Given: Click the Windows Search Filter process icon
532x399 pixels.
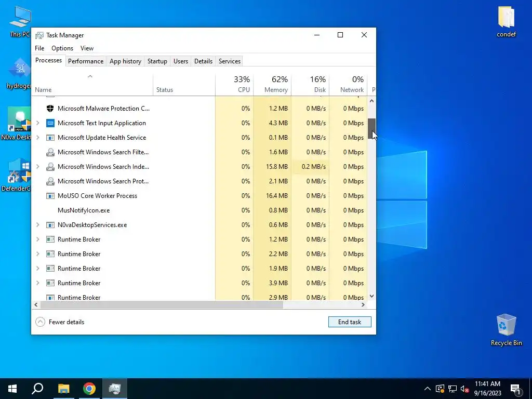Looking at the screenshot, I should (x=50, y=152).
